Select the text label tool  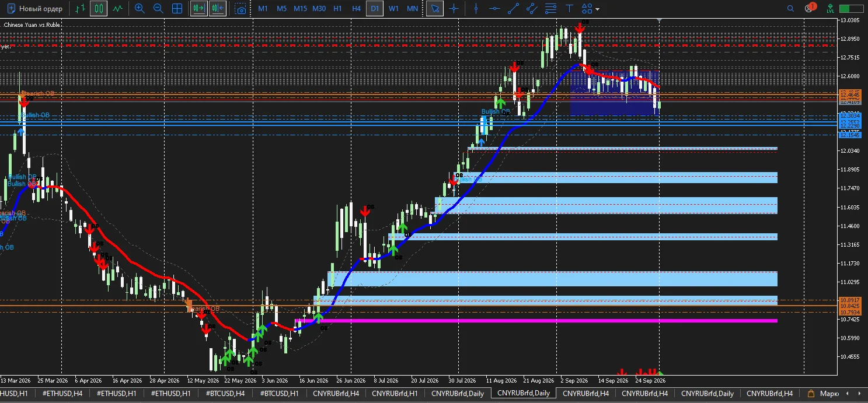click(569, 9)
